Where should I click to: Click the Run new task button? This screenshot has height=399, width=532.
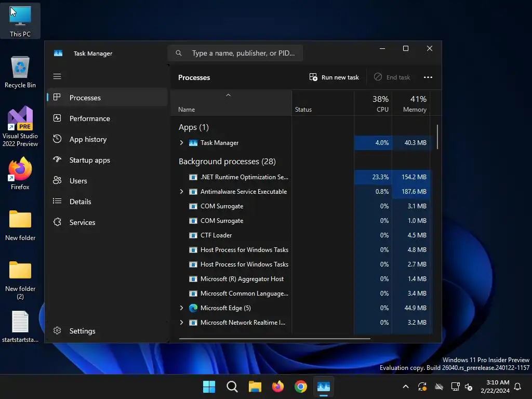pyautogui.click(x=334, y=77)
